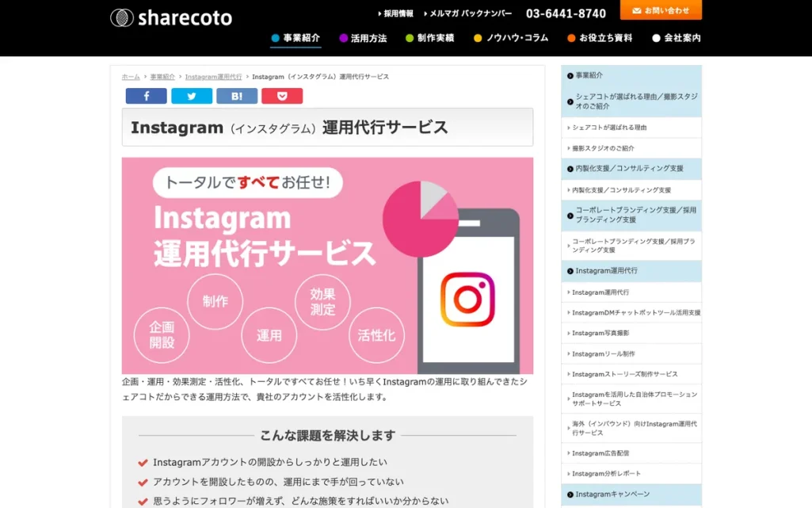Go to 事業紹介 breadcrumb link
The image size is (812, 508).
click(x=162, y=77)
